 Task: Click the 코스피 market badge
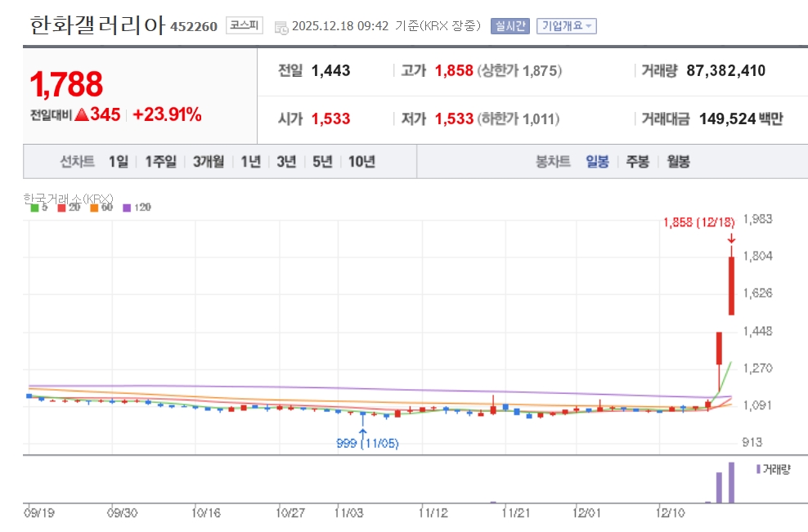coord(244,25)
